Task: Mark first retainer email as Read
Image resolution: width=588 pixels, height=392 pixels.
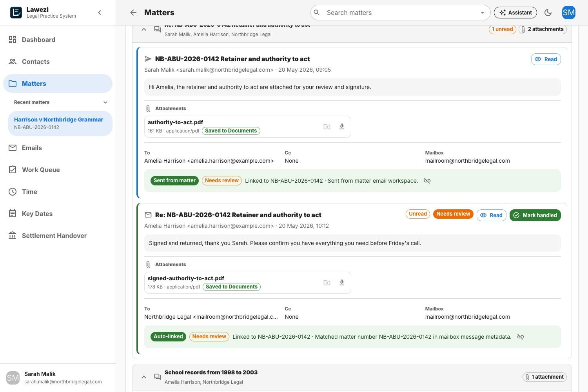Action: click(546, 59)
